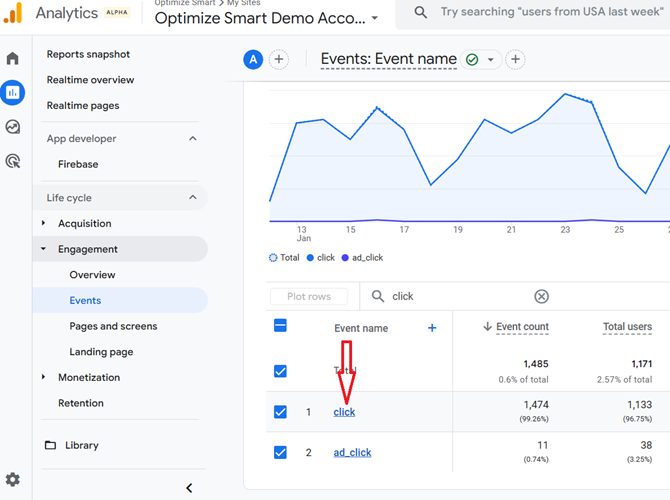
Task: Click the Analytics logo icon
Action: tap(13, 13)
